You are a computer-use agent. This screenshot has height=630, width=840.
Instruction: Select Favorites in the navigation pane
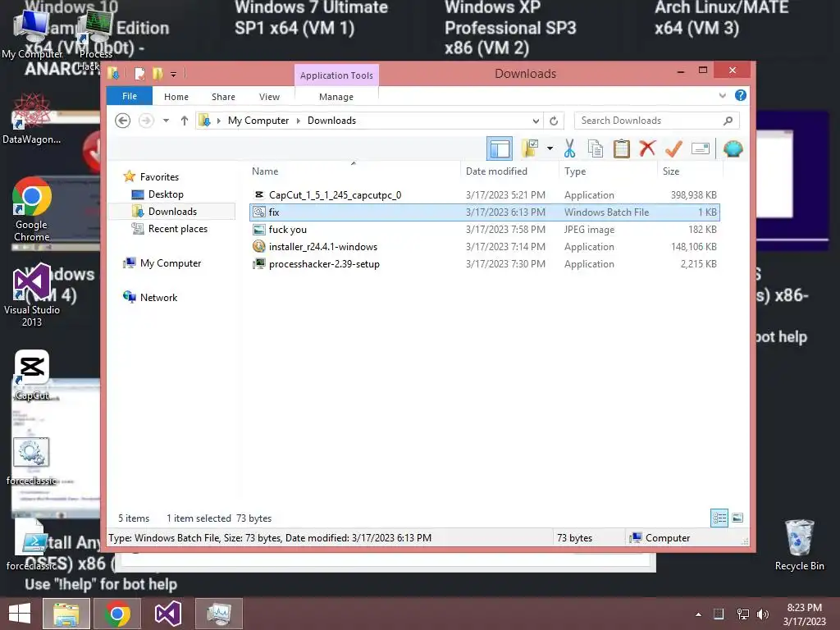coord(159,177)
